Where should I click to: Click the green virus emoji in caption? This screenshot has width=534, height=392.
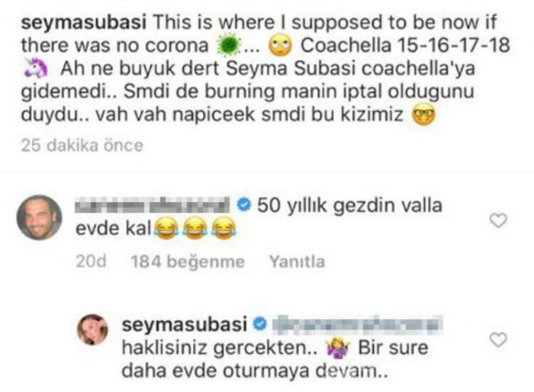[x=229, y=45]
